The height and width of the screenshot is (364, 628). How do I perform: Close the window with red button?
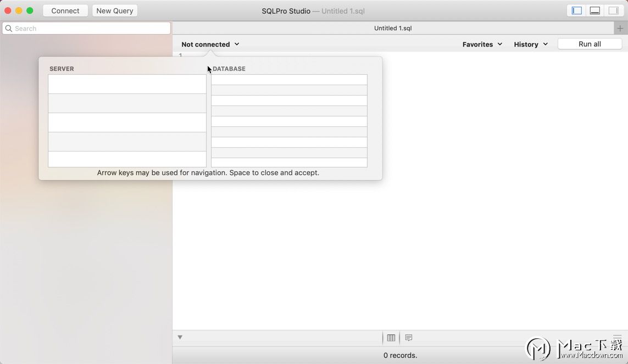(8, 11)
